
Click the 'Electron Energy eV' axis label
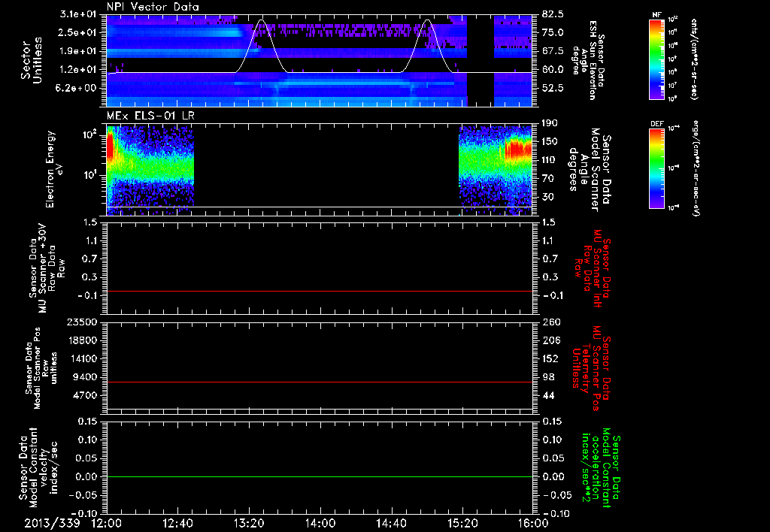[55, 169]
